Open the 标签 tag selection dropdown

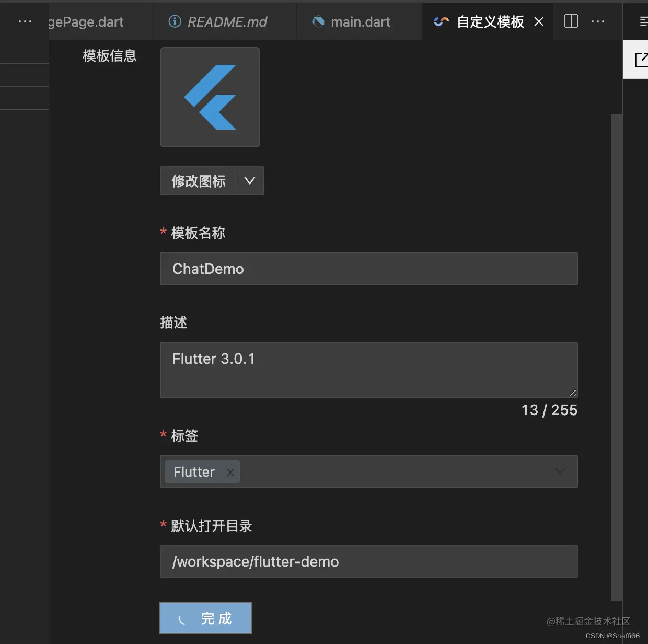560,471
